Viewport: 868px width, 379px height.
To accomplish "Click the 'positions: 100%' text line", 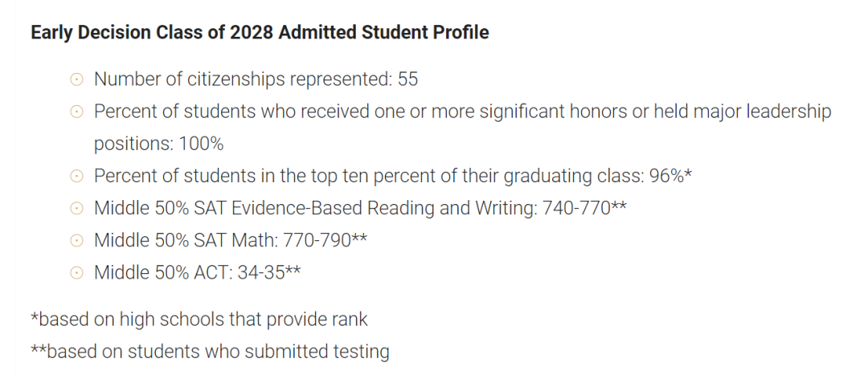I will pos(158,144).
